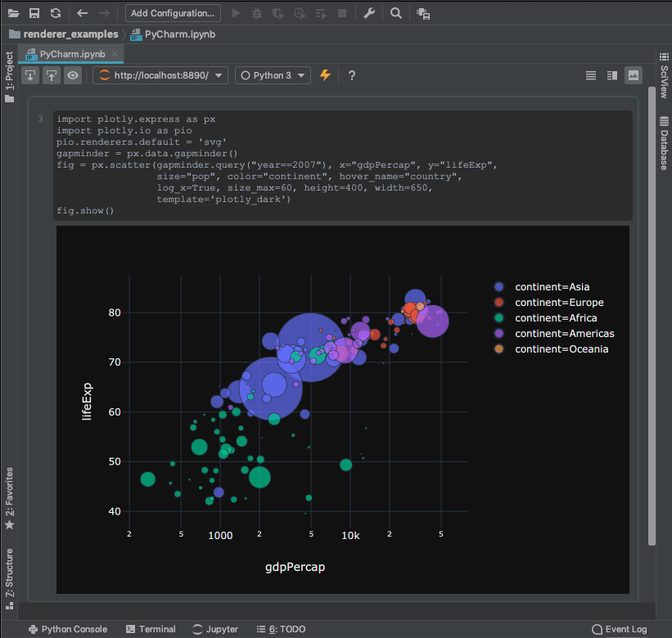Refresh with the synchronize arrows icon

pyautogui.click(x=54, y=13)
